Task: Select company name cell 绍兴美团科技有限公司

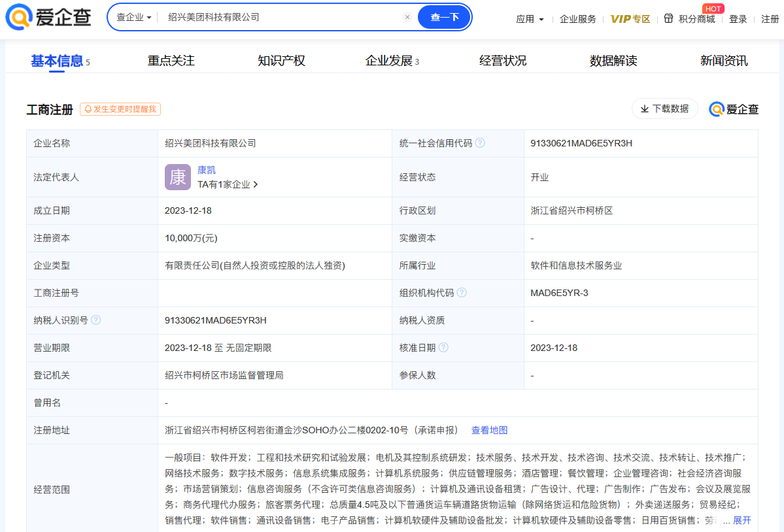Action: 210,143
